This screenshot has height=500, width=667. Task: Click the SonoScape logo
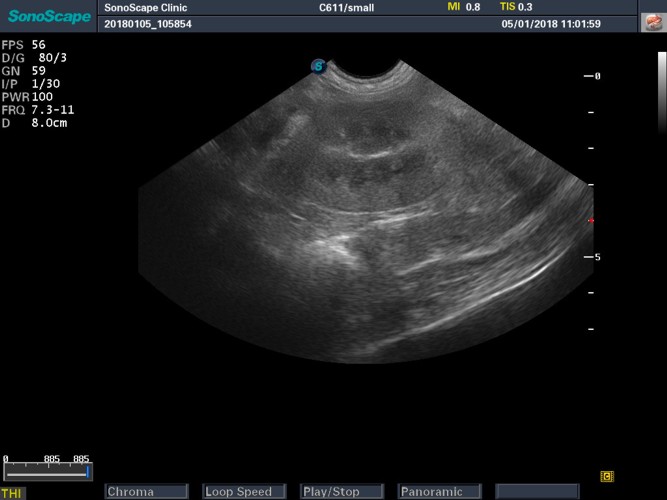(49, 17)
